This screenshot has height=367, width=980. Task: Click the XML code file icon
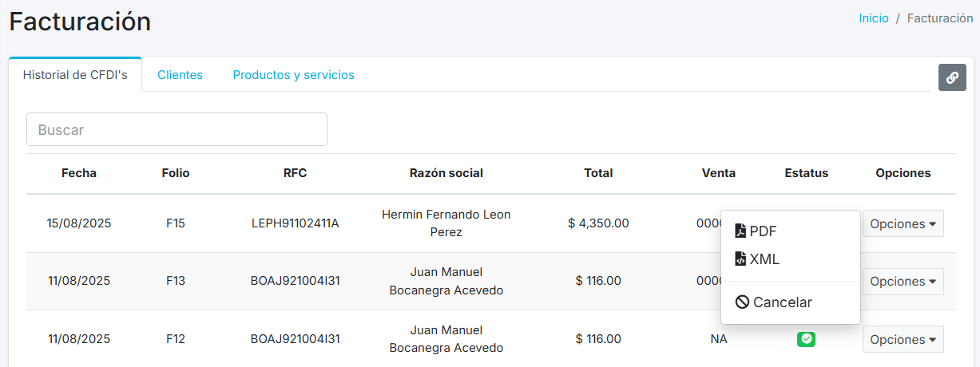pyautogui.click(x=740, y=259)
